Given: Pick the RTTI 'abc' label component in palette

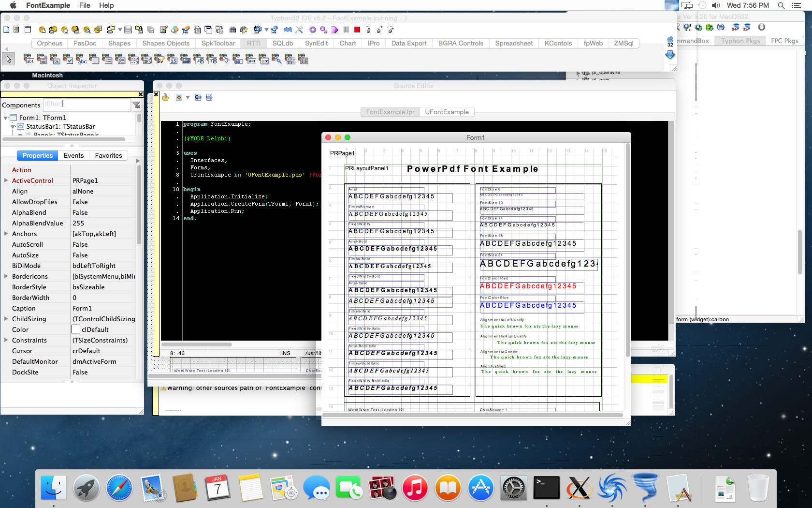Looking at the screenshot, I should click(x=81, y=59).
